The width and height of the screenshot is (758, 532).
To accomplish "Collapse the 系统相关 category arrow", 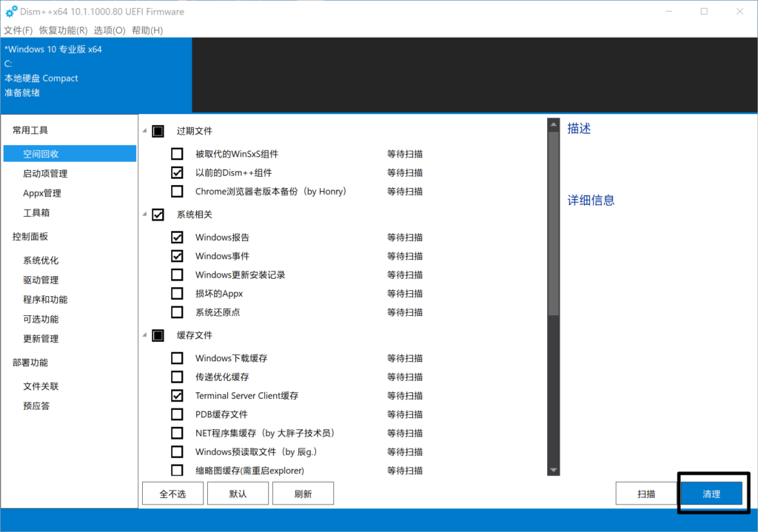I will (144, 215).
